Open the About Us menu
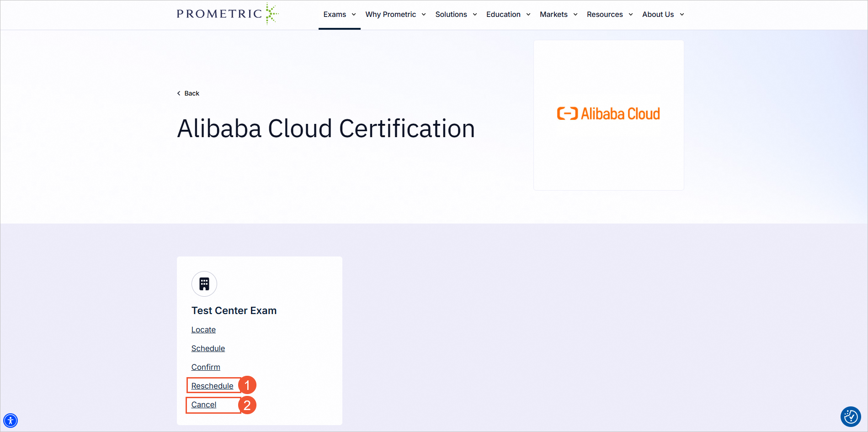The width and height of the screenshot is (868, 432). tap(658, 14)
